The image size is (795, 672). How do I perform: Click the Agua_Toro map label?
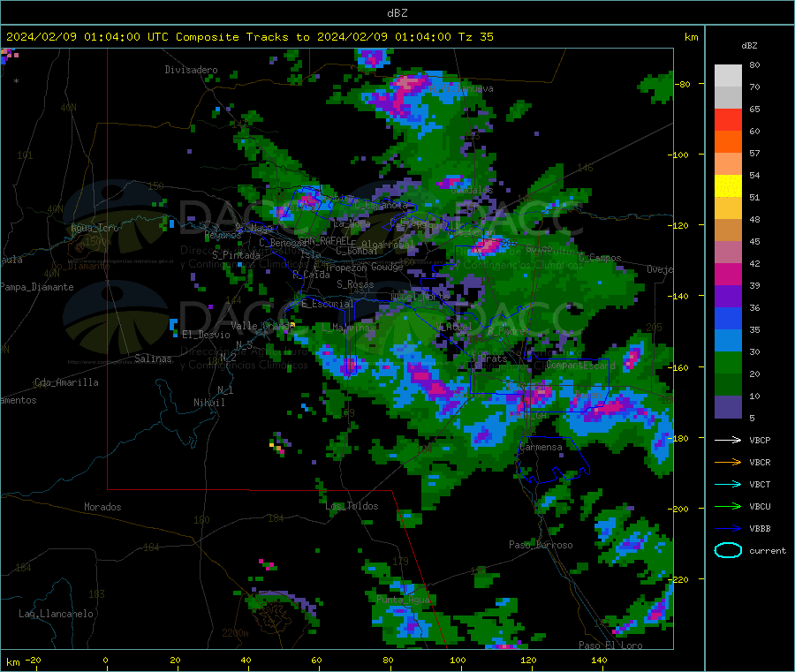[x=95, y=228]
